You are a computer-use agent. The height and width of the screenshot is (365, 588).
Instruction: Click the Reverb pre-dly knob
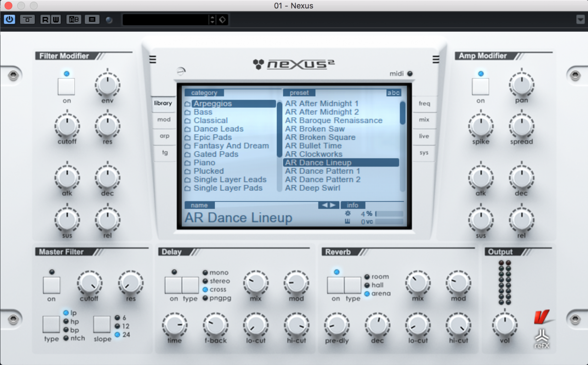[x=337, y=325]
